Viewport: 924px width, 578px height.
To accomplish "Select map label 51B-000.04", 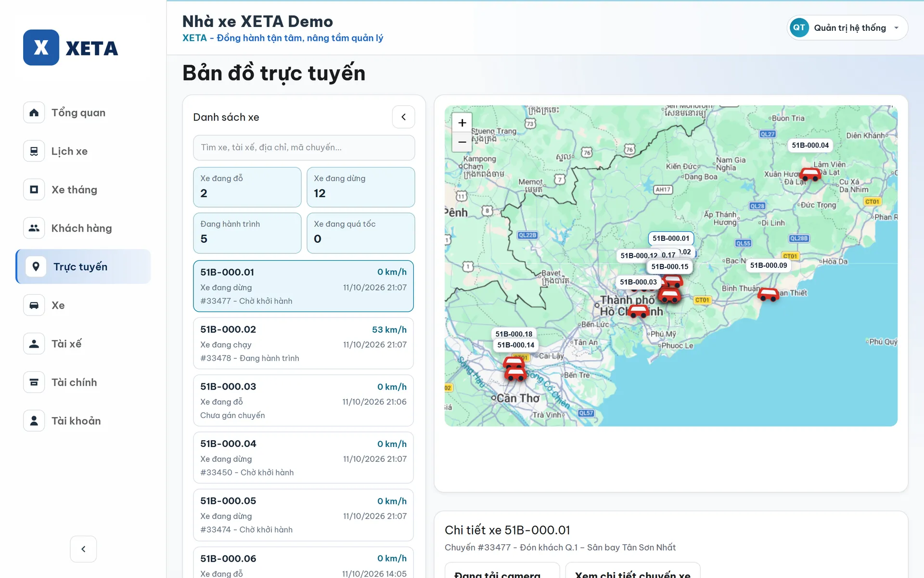I will 810,145.
